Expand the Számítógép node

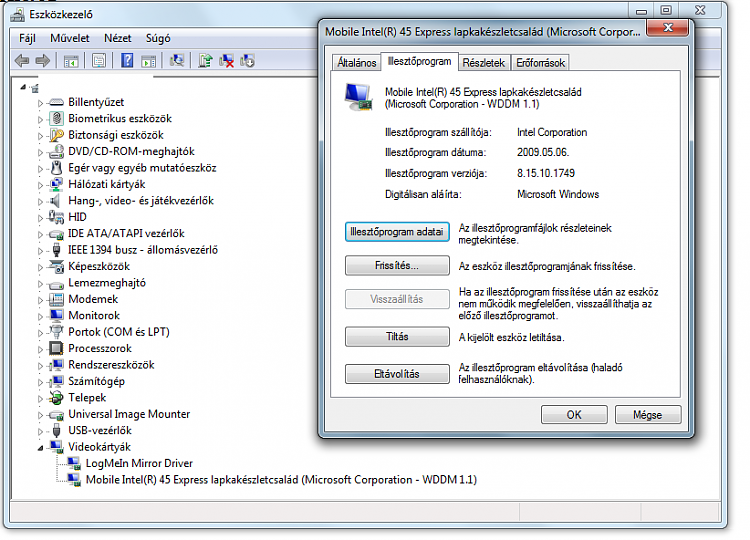point(41,382)
